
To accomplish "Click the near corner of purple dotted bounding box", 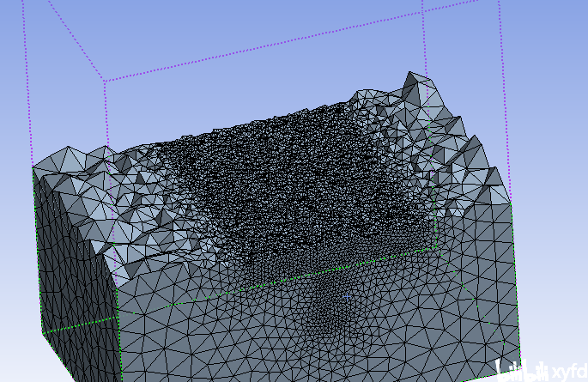I will coord(104,80).
